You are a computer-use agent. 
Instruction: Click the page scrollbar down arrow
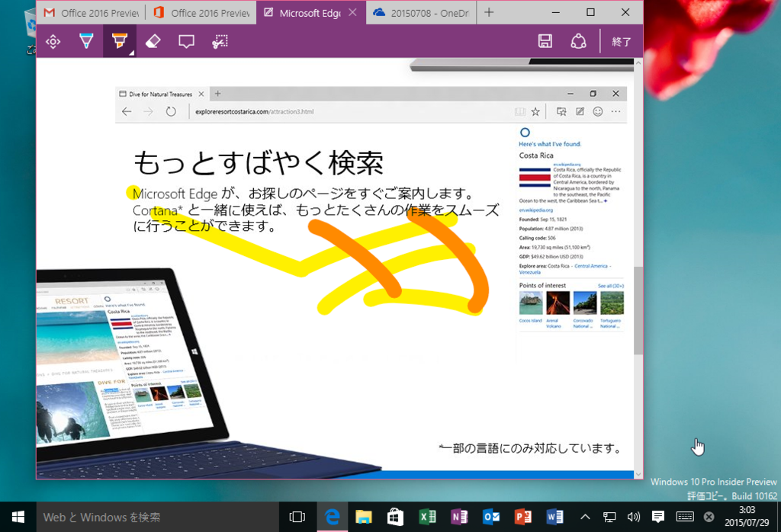click(x=638, y=474)
